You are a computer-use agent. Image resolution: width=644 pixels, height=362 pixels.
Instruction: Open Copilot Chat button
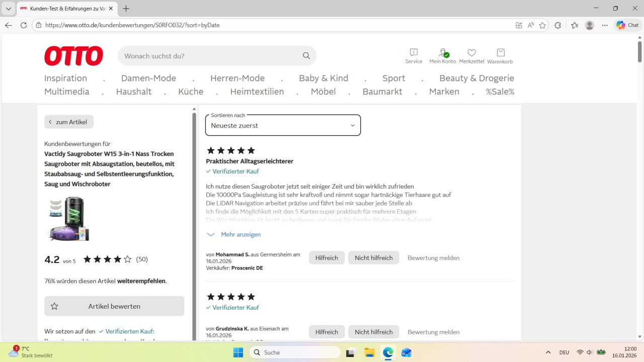click(x=627, y=25)
